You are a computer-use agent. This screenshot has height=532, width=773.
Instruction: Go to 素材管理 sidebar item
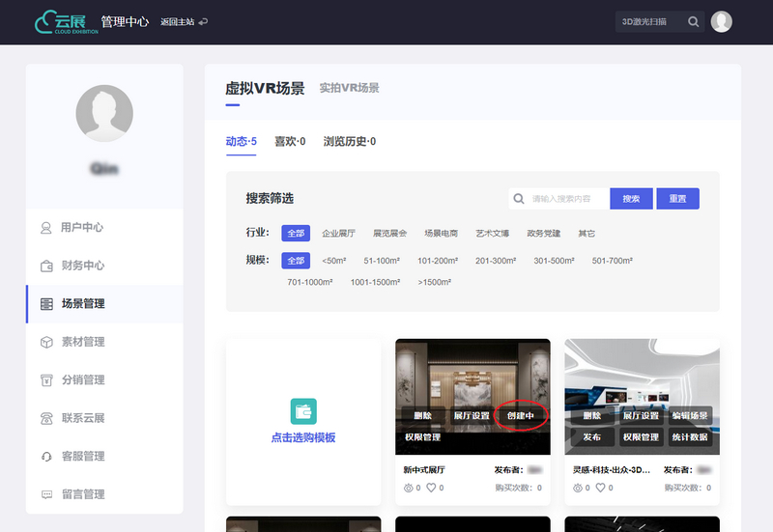(82, 342)
